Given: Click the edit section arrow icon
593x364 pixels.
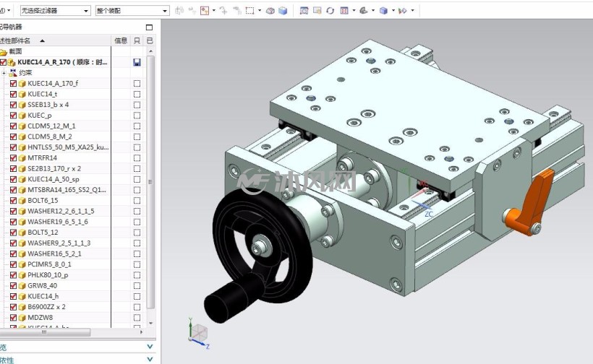Looking at the screenshot, I should [402, 11].
